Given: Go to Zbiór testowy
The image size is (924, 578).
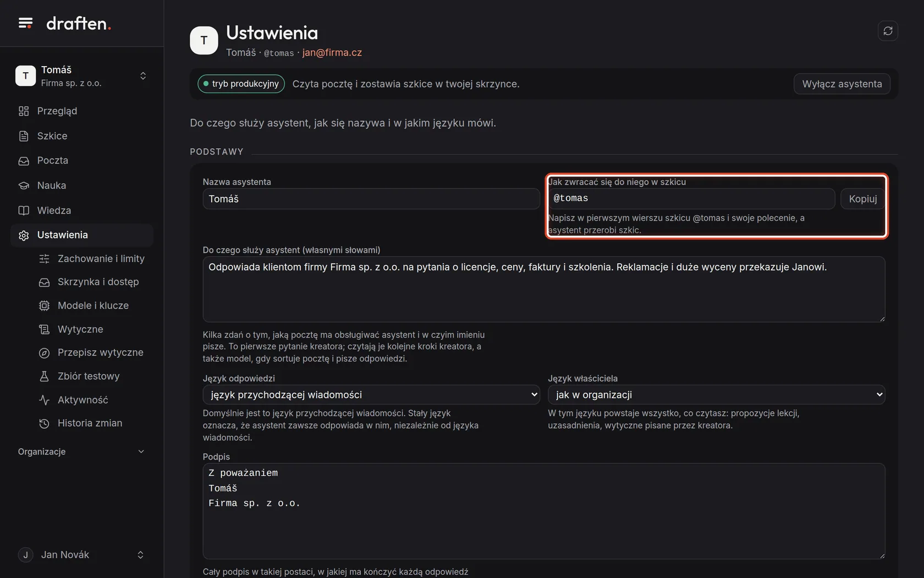Looking at the screenshot, I should [x=92, y=377].
